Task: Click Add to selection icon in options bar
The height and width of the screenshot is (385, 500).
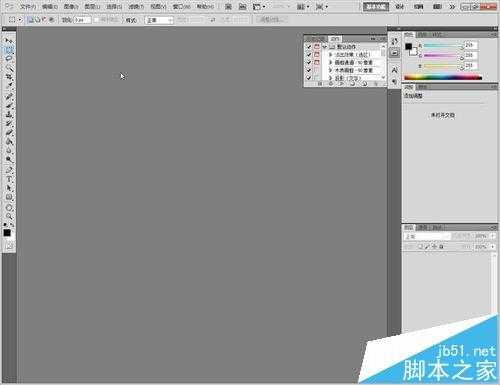Action: tap(38, 20)
